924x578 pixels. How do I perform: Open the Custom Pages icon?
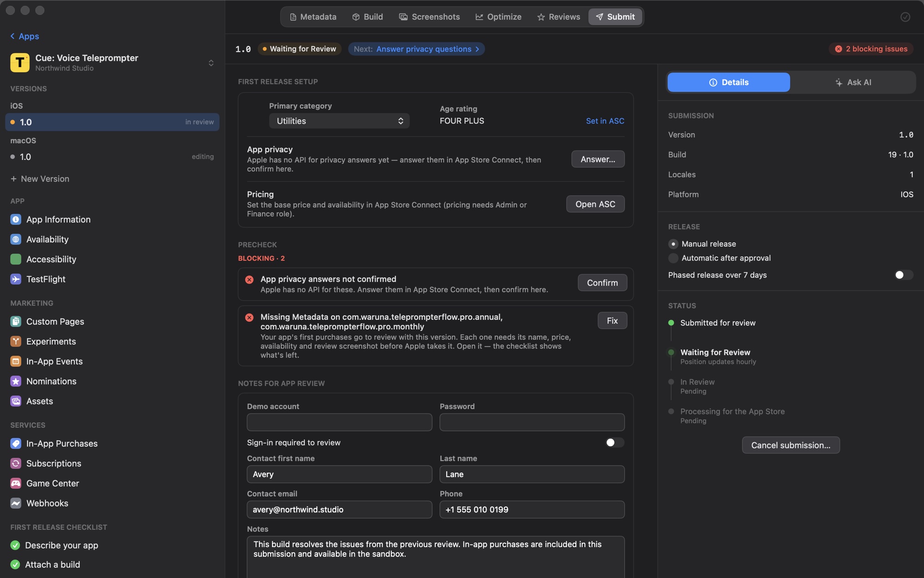tap(16, 321)
